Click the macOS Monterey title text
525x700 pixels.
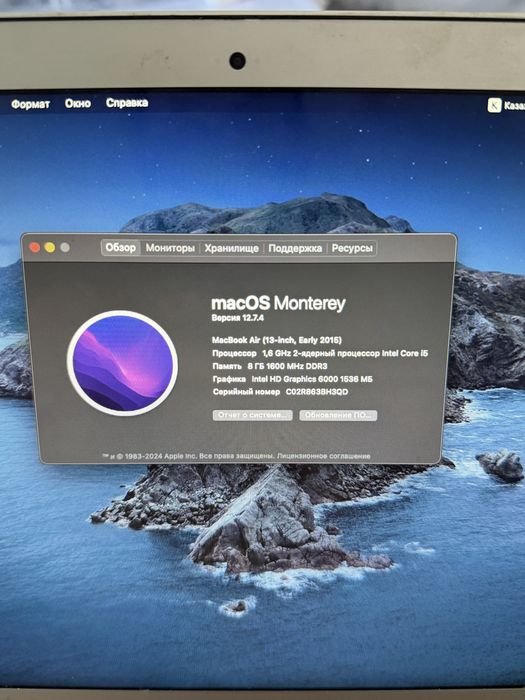(x=278, y=303)
